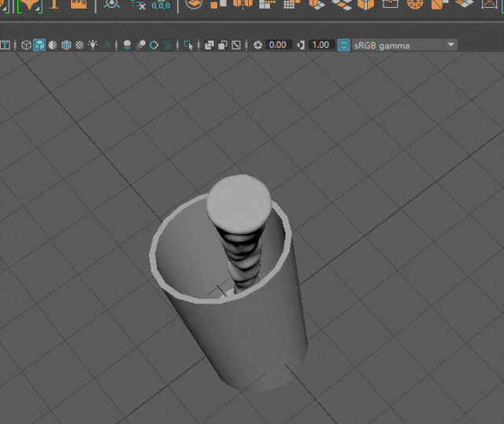Toggle smooth shade all blue cube
Screen dimensions: 504x424
39,45
